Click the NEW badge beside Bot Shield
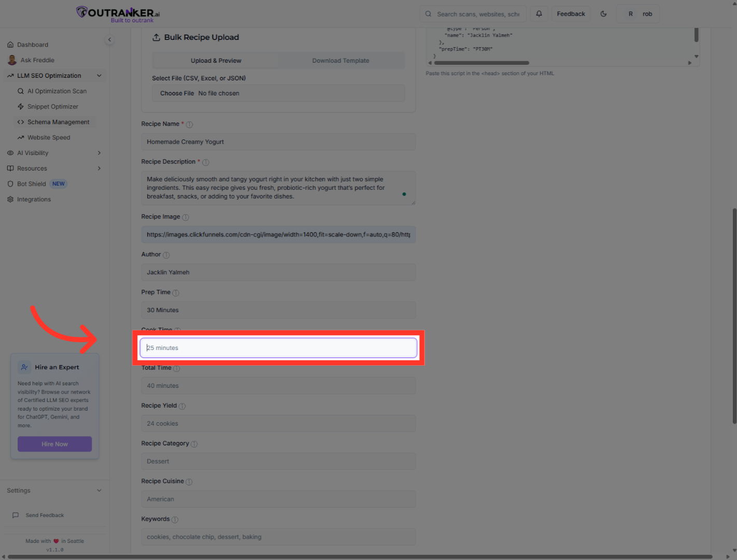This screenshot has height=560, width=737. [59, 184]
